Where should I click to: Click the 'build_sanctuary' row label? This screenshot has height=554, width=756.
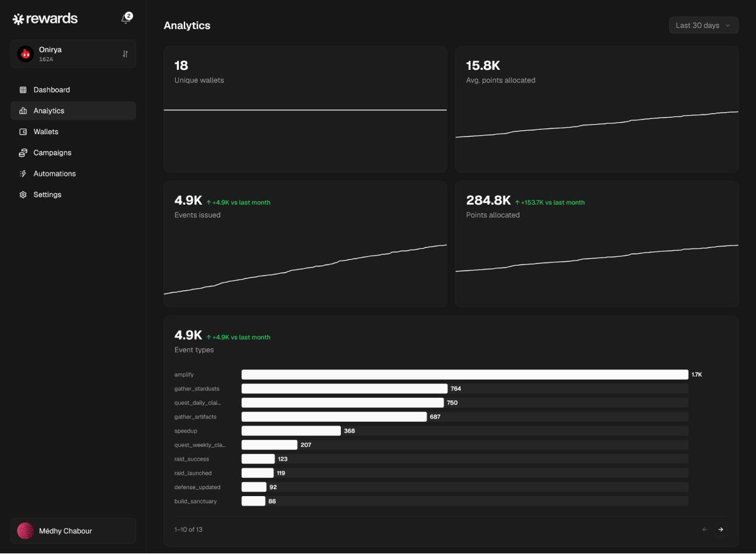click(195, 501)
